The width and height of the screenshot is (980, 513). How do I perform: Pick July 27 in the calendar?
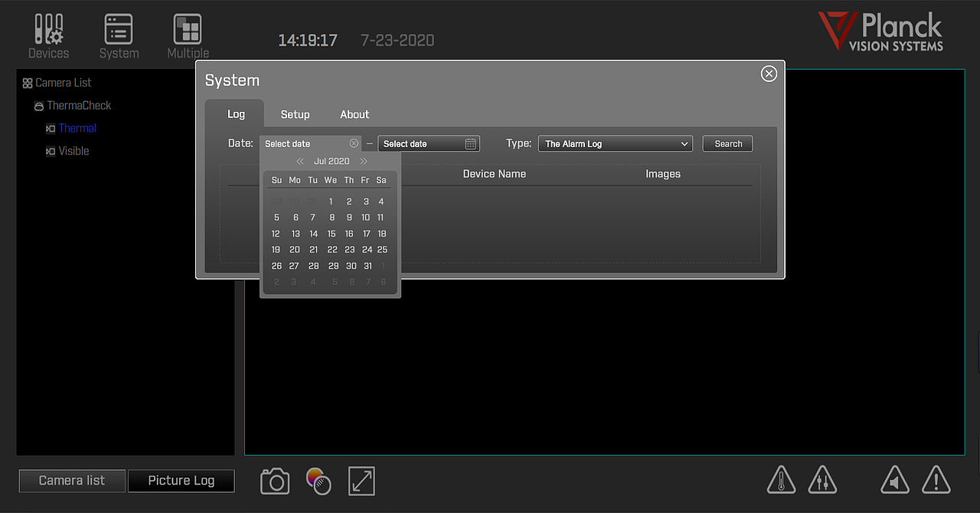(x=294, y=266)
